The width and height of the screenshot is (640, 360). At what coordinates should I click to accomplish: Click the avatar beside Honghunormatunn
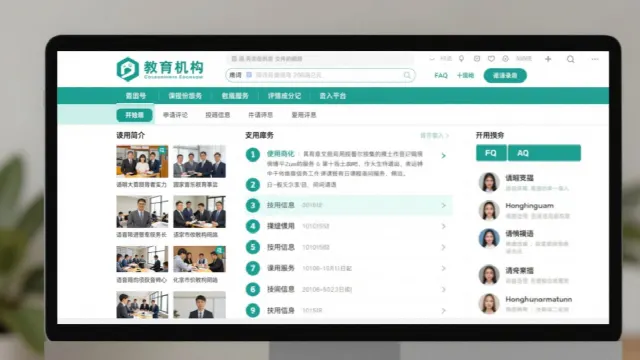click(x=489, y=303)
